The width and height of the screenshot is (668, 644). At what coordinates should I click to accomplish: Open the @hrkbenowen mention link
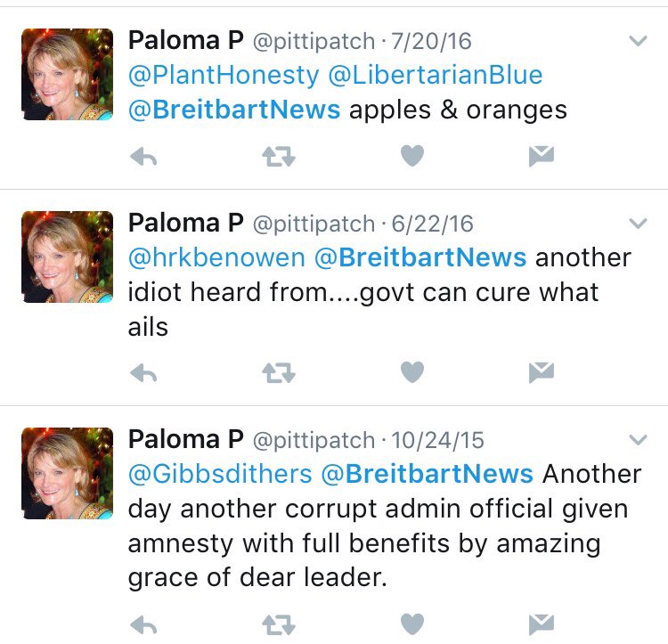(x=216, y=257)
